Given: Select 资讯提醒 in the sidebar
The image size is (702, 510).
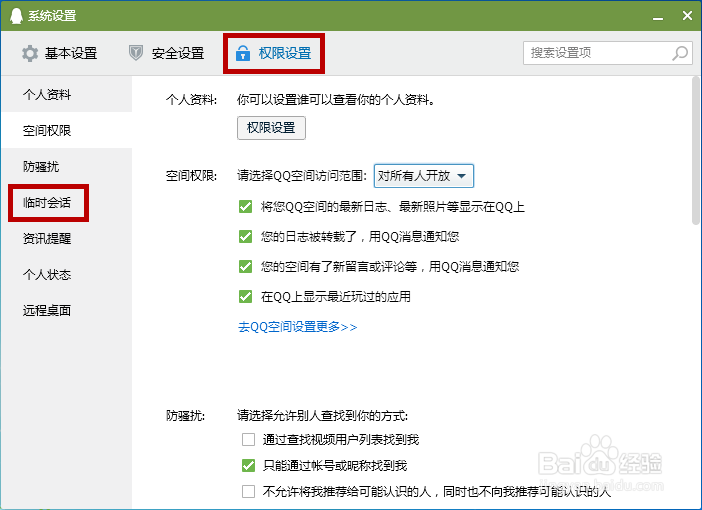Looking at the screenshot, I should [67, 239].
